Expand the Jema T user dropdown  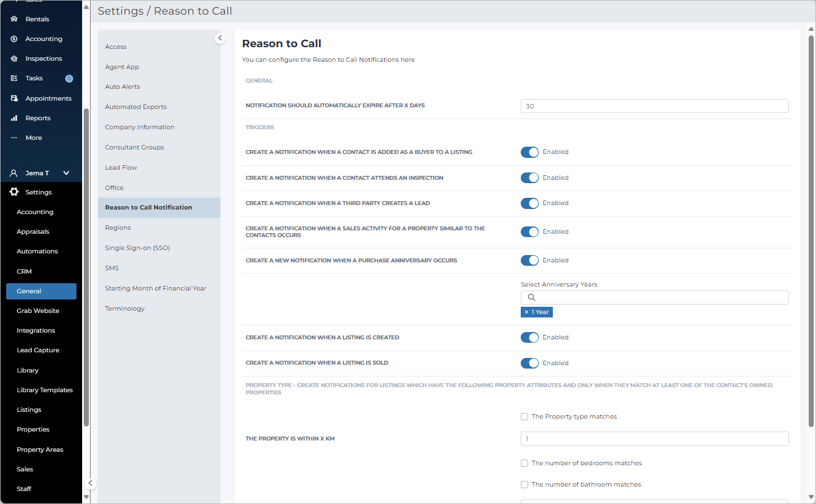66,173
